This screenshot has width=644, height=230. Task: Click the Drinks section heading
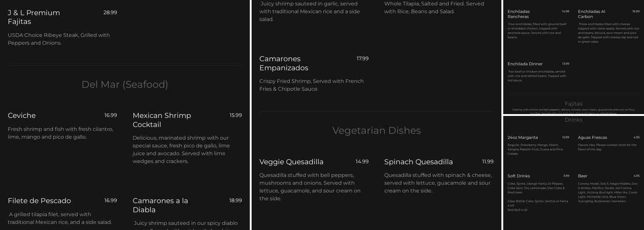(573, 120)
